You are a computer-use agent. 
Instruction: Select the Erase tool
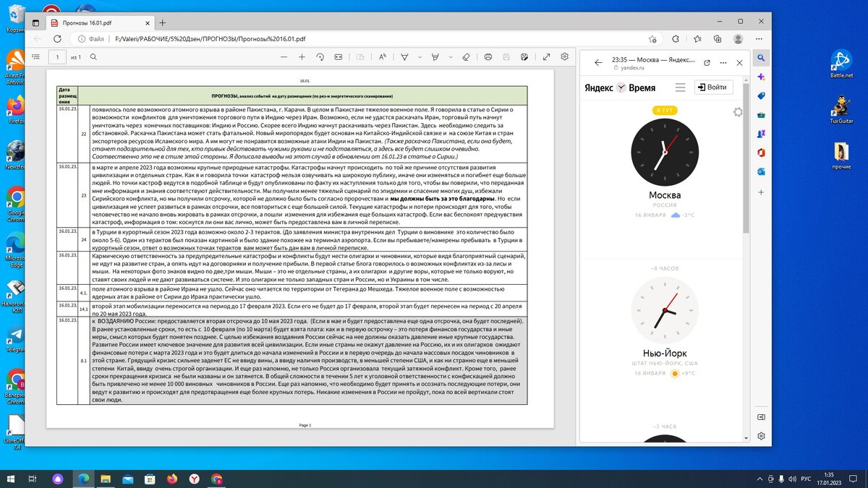pyautogui.click(x=467, y=56)
